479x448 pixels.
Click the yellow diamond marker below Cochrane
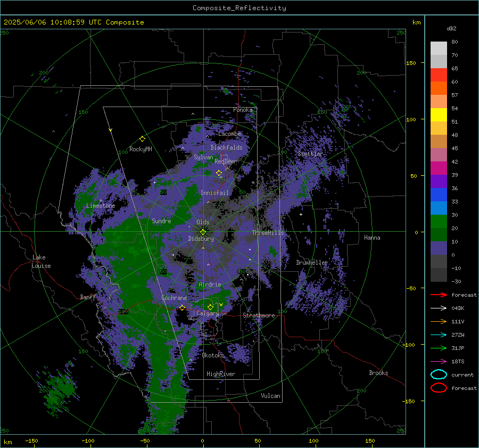(183, 308)
